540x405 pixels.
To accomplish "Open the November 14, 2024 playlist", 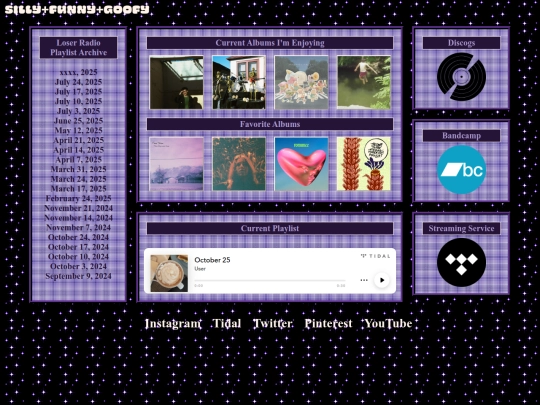I will pyautogui.click(x=79, y=218).
